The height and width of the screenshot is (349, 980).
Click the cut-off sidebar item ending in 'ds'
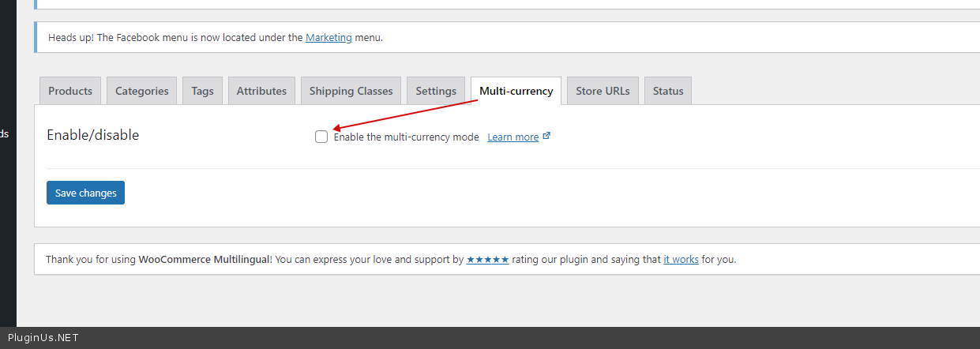[x=4, y=133]
